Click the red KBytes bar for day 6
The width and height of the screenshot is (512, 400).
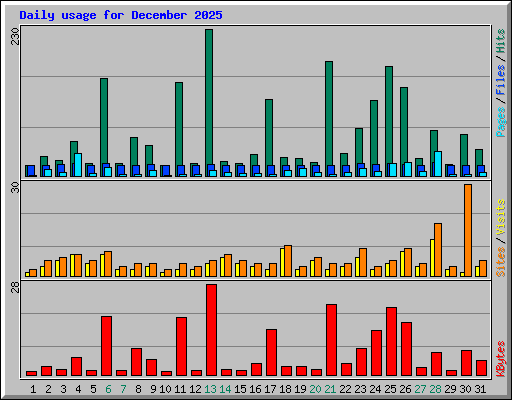coord(106,346)
